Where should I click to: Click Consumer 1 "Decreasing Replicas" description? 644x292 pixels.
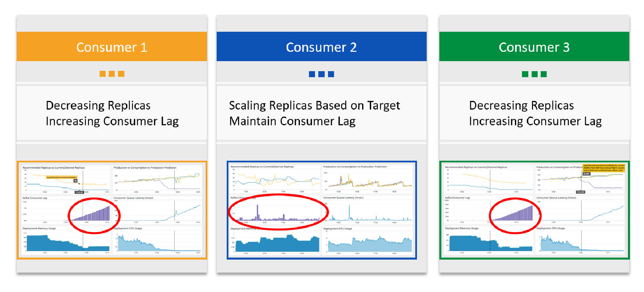point(98,106)
